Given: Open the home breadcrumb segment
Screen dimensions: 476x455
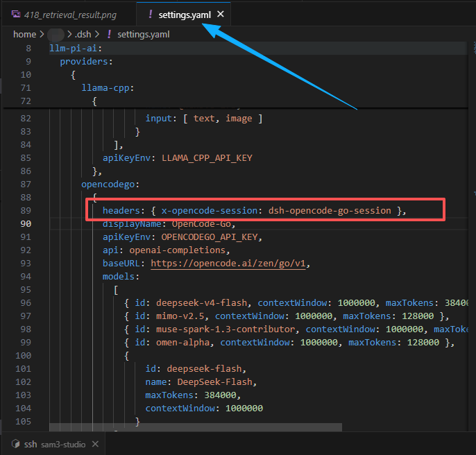Looking at the screenshot, I should (x=24, y=34).
